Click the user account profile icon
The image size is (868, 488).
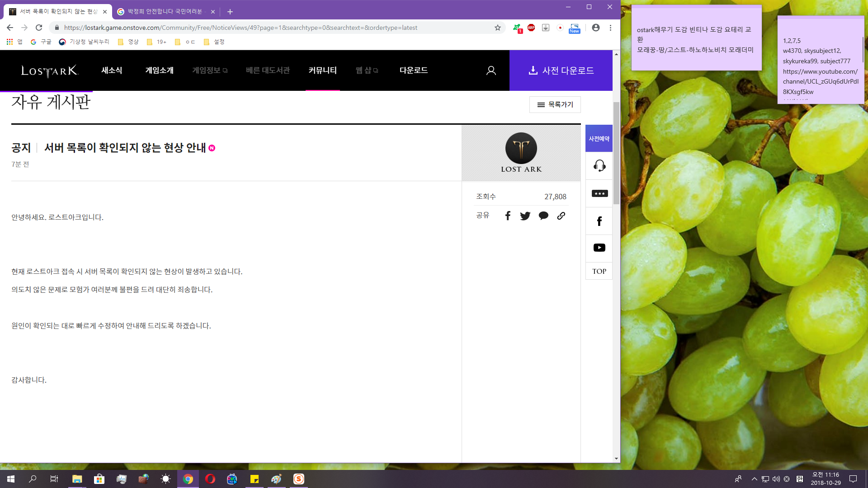(x=491, y=70)
